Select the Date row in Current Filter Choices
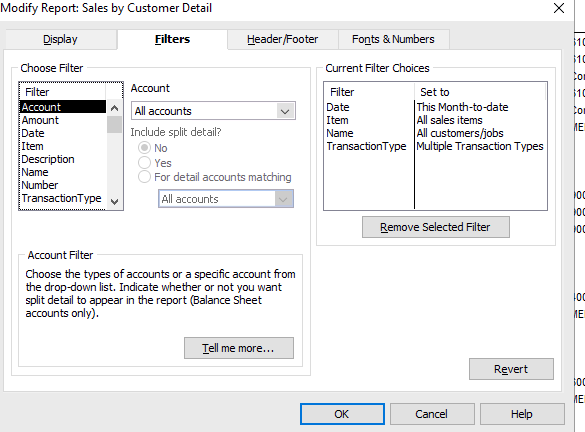Screen dimensions: 585x432 (x=435, y=107)
